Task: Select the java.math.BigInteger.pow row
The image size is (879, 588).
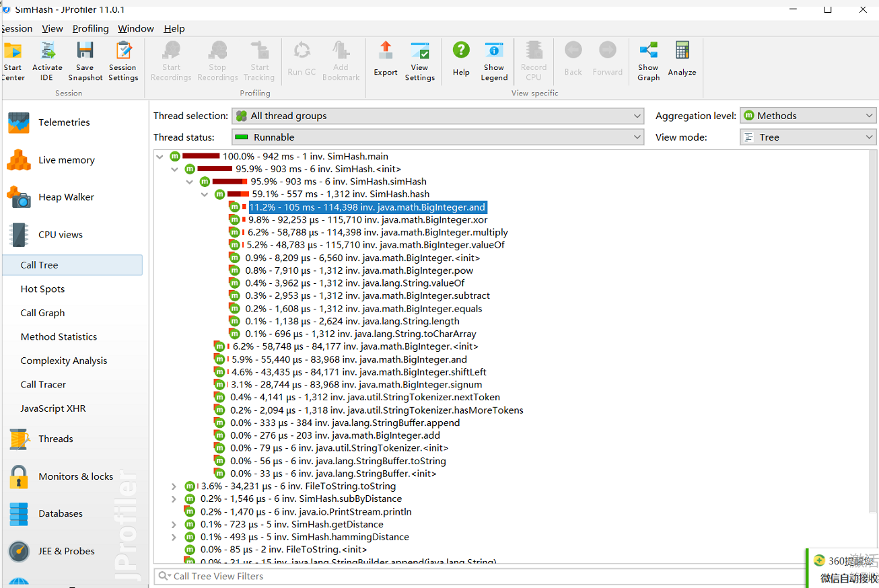Action: [359, 270]
